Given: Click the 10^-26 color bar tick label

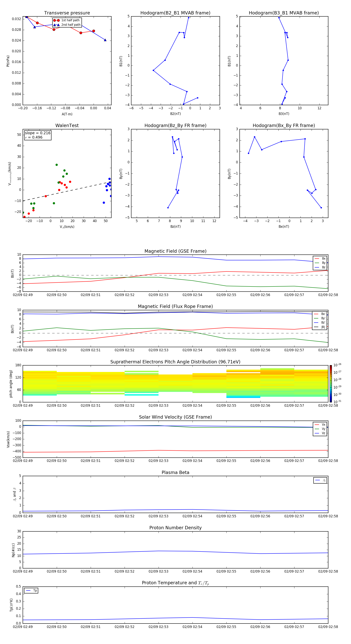Looking at the screenshot, I should pos(337,365).
